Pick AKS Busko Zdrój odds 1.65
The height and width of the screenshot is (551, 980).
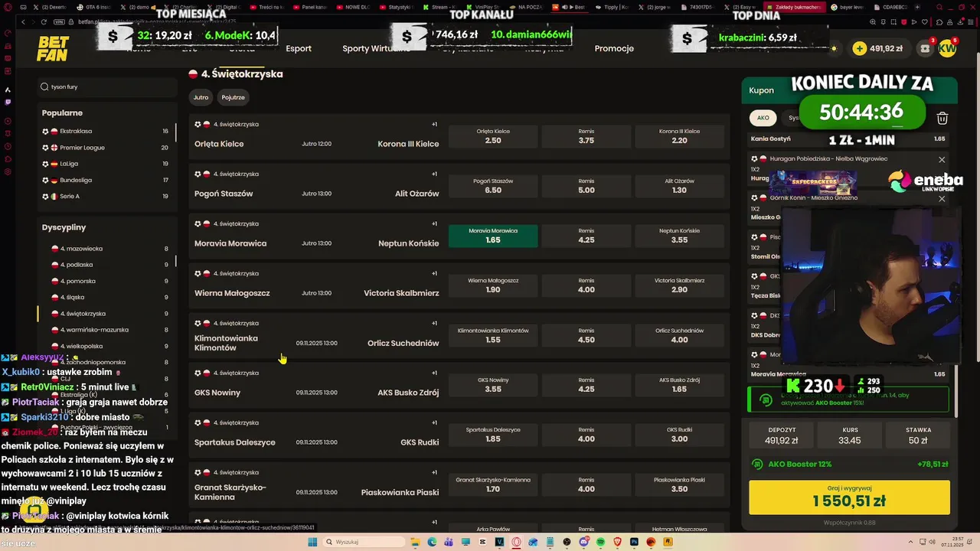[679, 385]
